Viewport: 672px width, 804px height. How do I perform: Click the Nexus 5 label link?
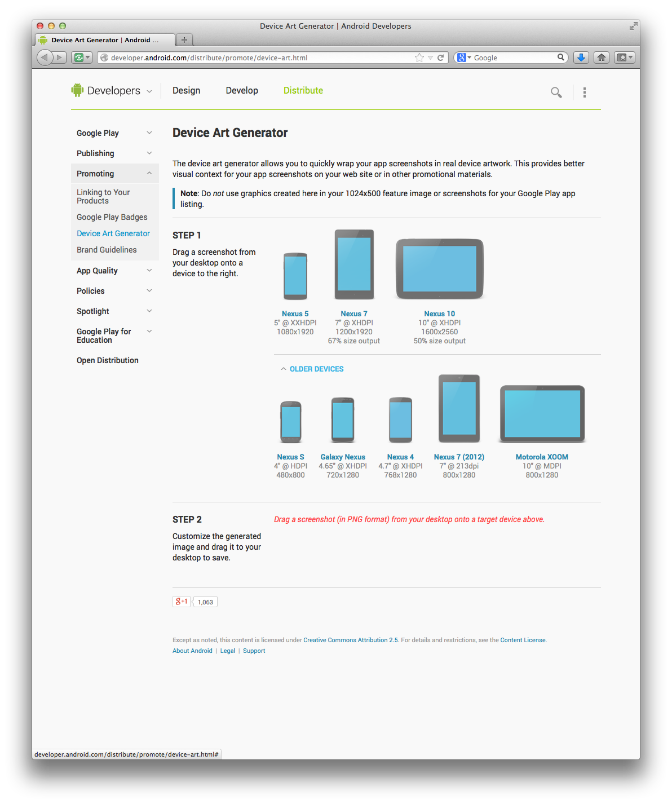(x=295, y=313)
